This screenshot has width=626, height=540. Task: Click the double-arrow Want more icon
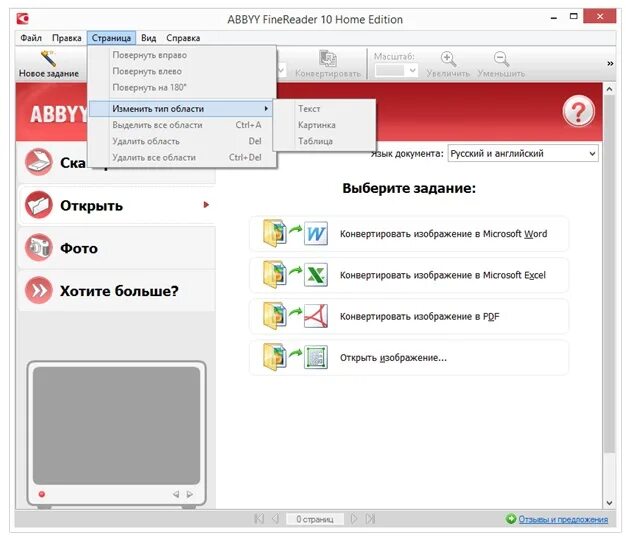[x=38, y=290]
